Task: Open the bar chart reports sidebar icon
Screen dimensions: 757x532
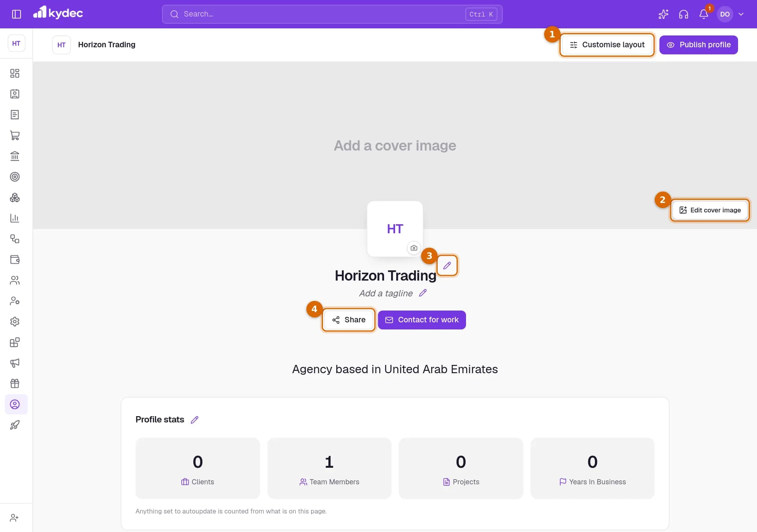Action: tap(15, 218)
